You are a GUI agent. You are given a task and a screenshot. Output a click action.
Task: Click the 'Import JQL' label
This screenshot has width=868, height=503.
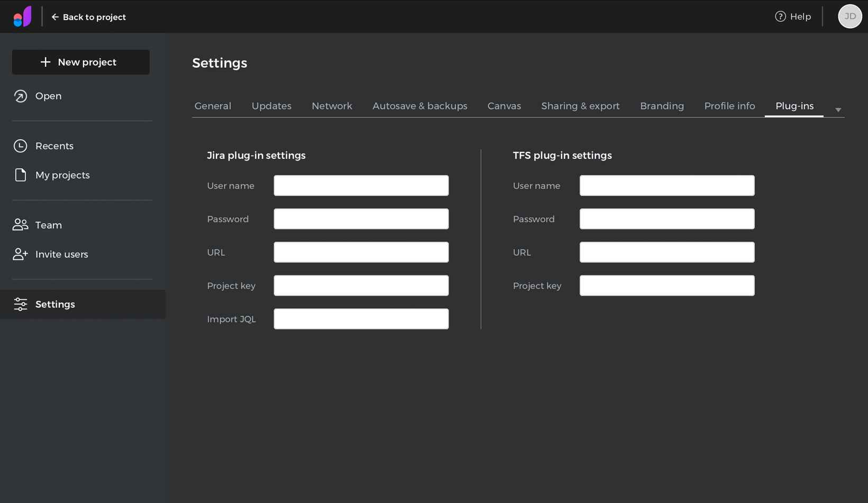click(x=231, y=319)
